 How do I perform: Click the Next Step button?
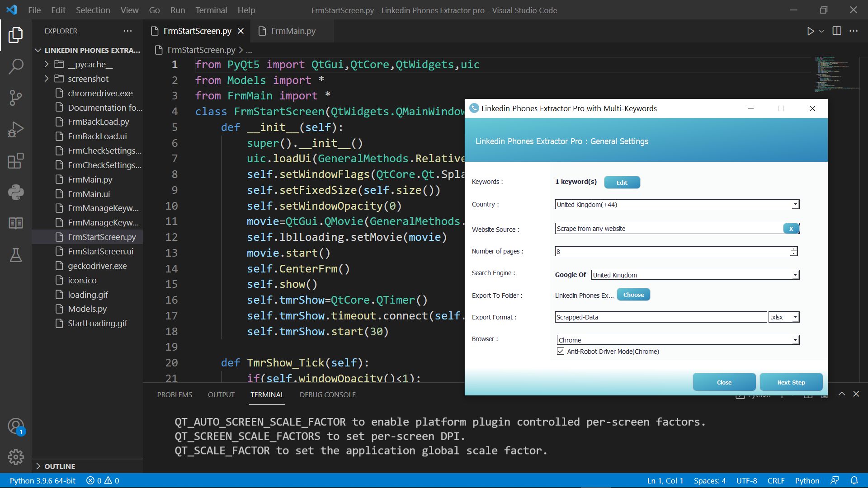click(791, 382)
